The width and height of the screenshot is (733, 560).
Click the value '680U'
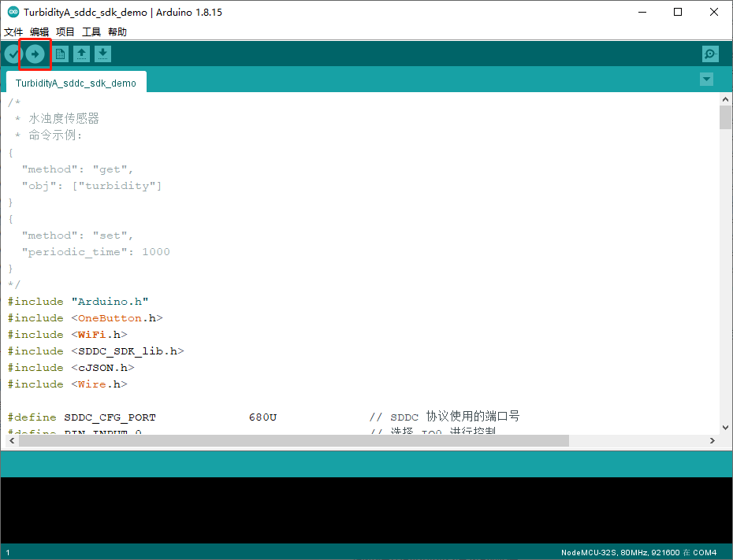(x=262, y=417)
